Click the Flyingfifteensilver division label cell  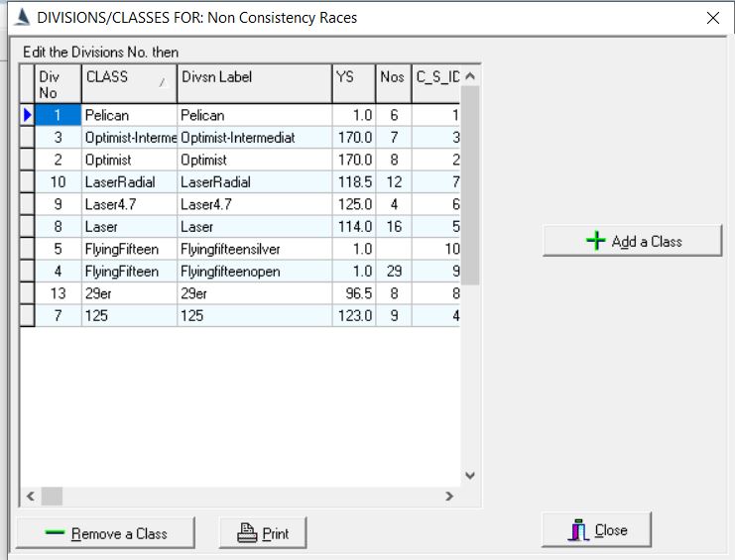pyautogui.click(x=254, y=249)
